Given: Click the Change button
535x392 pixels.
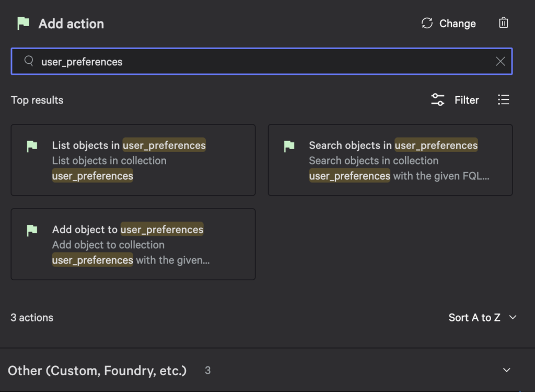Looking at the screenshot, I should (x=457, y=23).
